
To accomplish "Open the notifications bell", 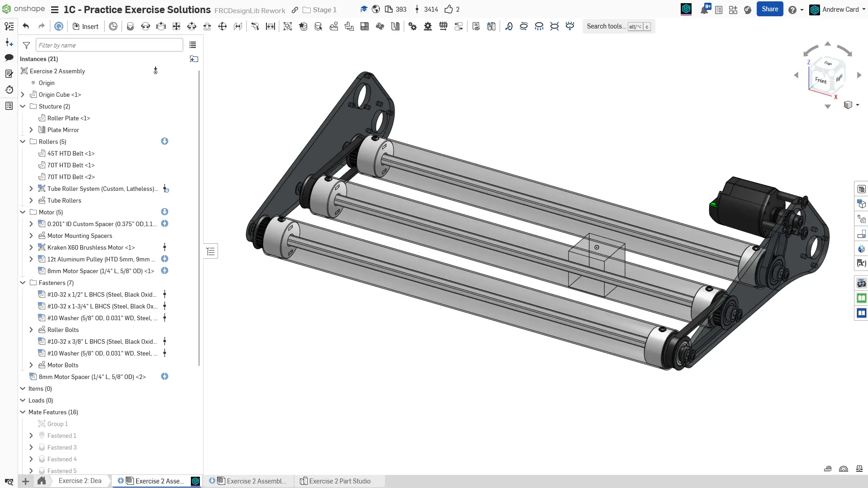I will click(704, 9).
